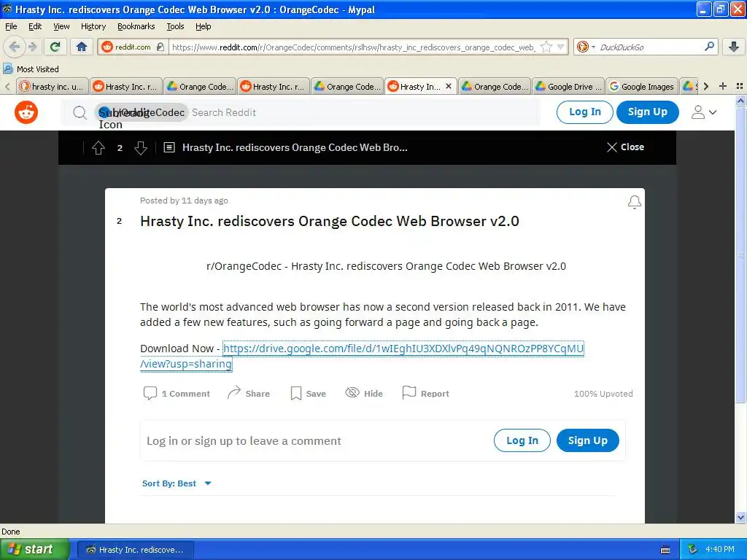Screen dimensions: 747x560
Task: Reload the current page
Action: pos(55,47)
